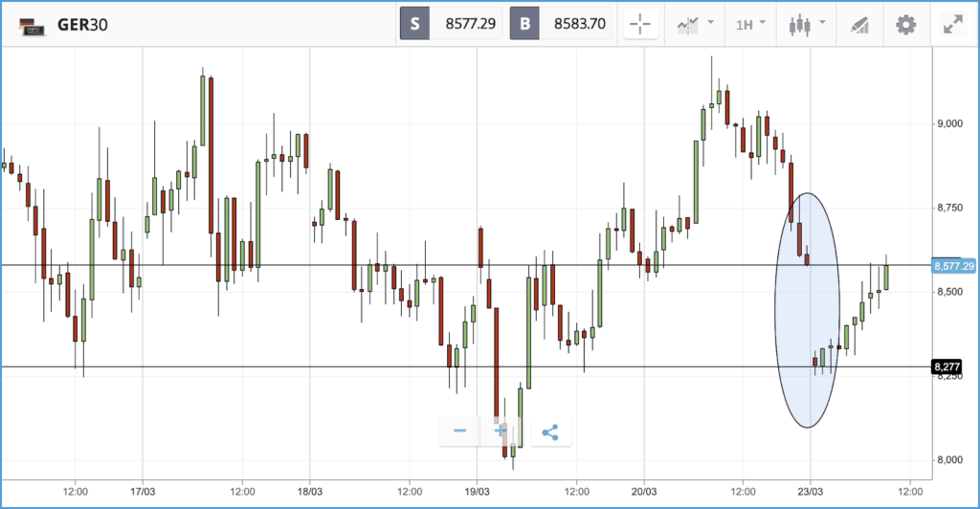Share the chart via share icon

(x=550, y=432)
